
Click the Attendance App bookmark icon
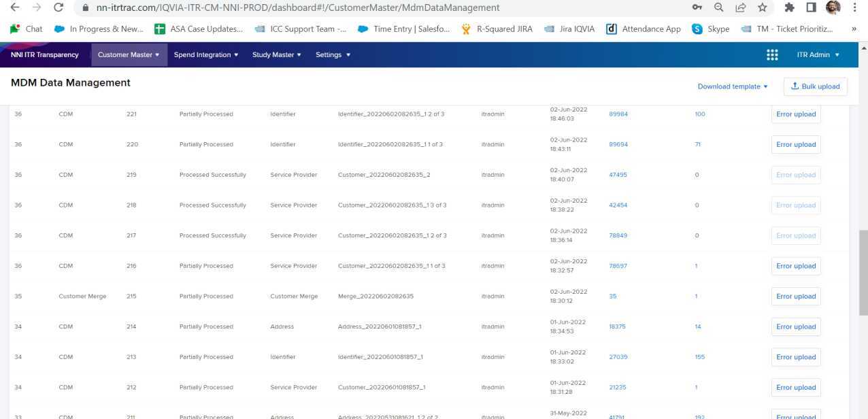tap(611, 29)
